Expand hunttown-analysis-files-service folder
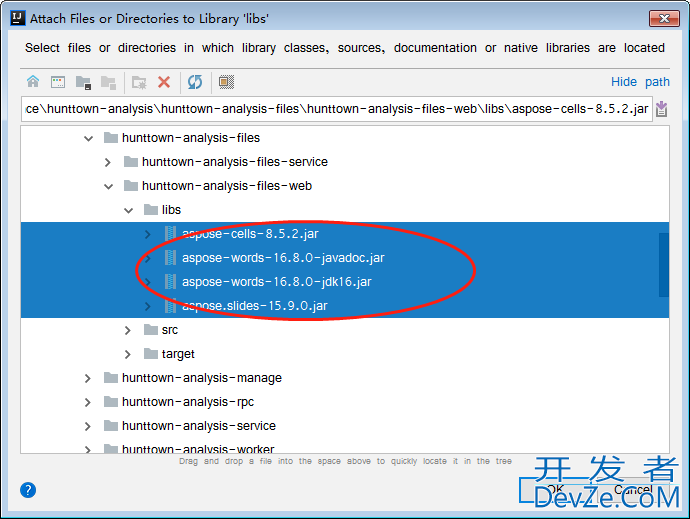Image resolution: width=690 pixels, height=519 pixels. [x=108, y=162]
